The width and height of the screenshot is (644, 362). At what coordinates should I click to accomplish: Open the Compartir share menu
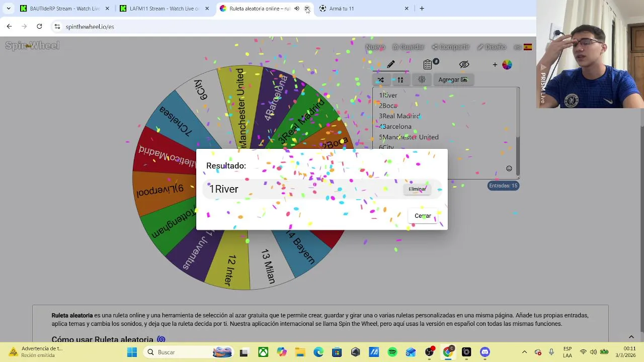450,47
